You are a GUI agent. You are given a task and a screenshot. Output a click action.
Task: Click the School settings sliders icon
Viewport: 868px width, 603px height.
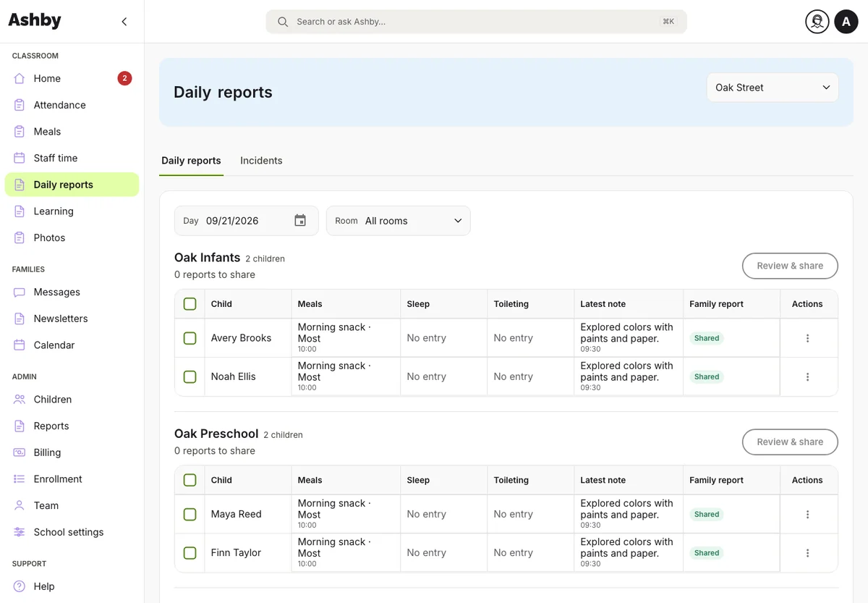(20, 532)
